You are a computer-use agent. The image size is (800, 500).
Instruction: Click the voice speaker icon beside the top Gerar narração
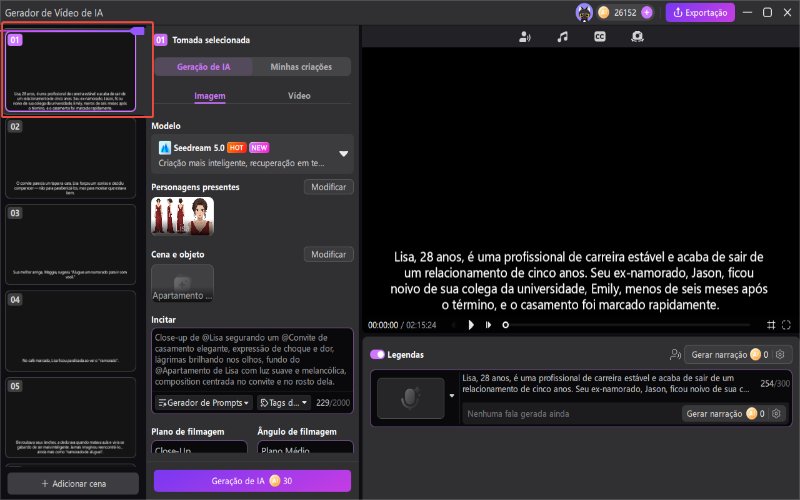pyautogui.click(x=675, y=355)
